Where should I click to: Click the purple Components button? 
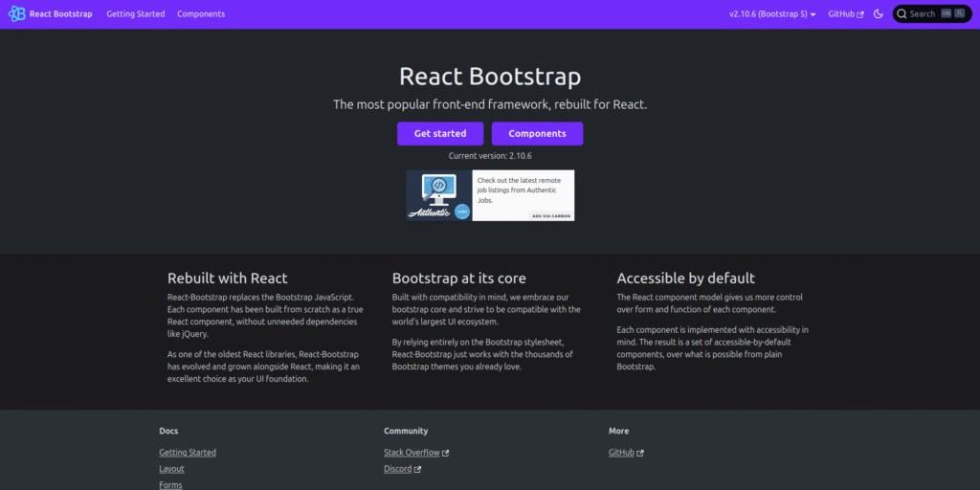coord(538,134)
